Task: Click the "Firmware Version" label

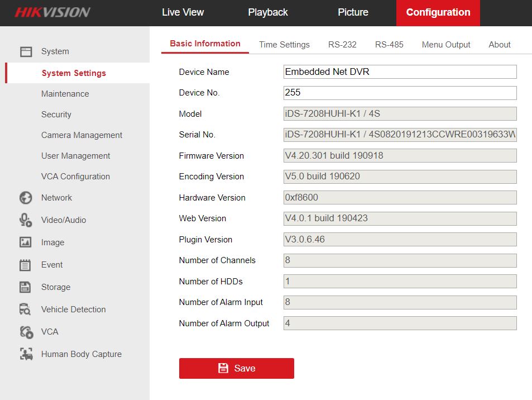Action: pos(212,156)
